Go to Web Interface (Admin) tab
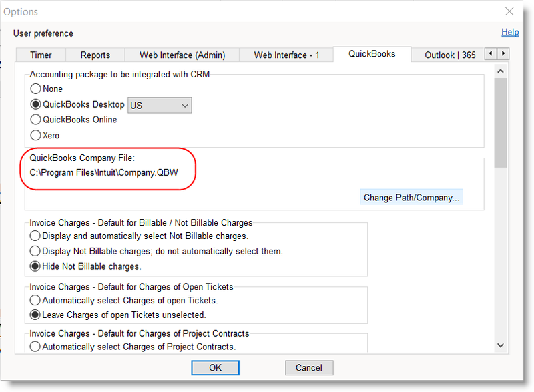This screenshot has width=534, height=392. [182, 55]
